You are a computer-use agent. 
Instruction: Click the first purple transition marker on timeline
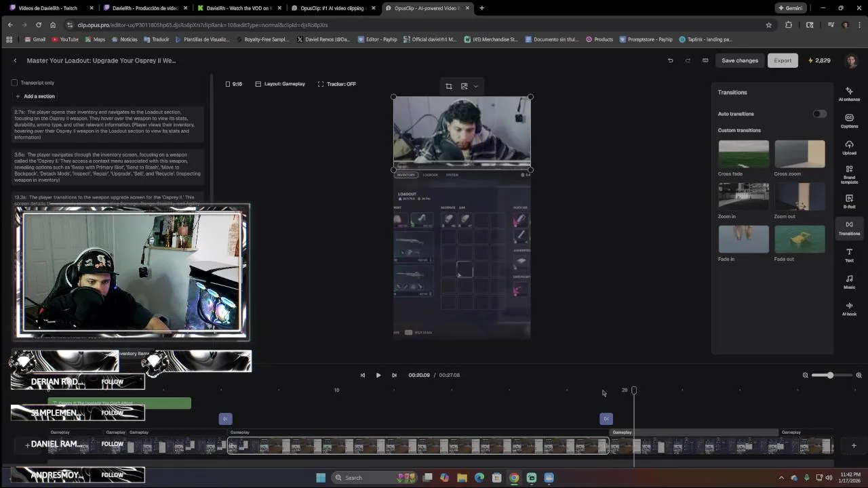pos(225,419)
